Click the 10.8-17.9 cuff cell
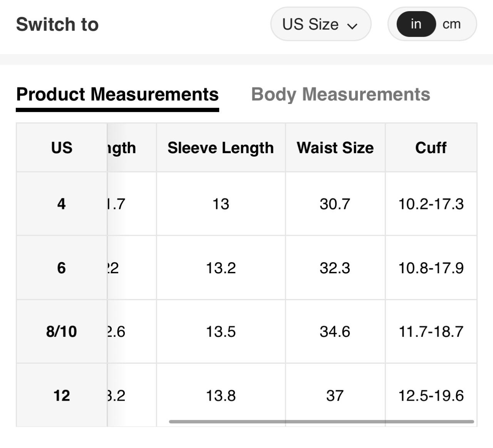Screen dimensions: 493x448 (x=431, y=268)
